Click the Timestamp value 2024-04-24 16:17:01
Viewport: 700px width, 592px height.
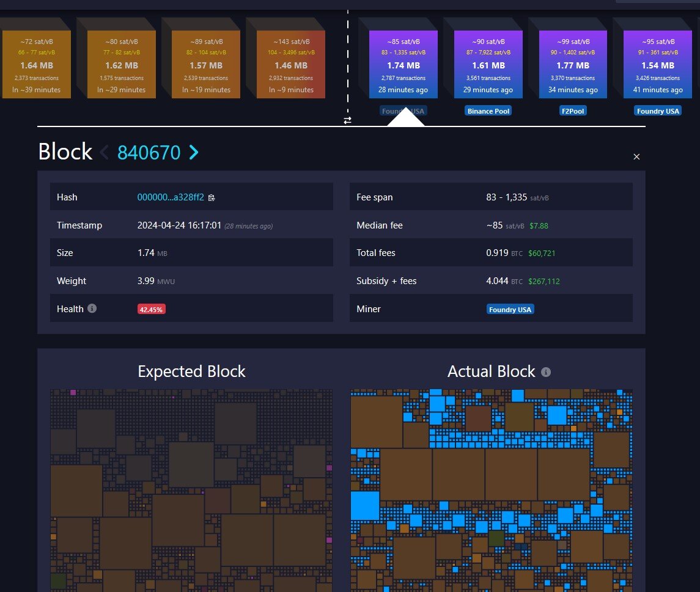point(180,225)
